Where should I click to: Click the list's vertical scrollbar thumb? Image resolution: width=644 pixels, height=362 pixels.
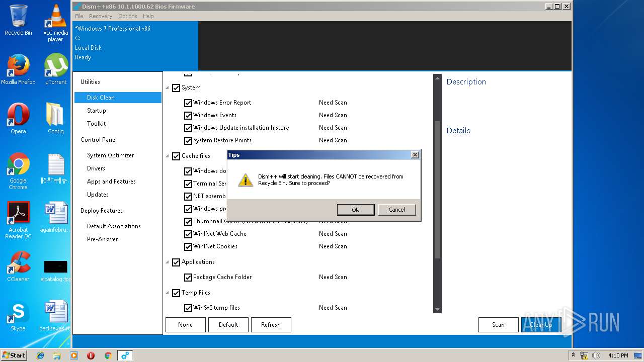coord(437,190)
